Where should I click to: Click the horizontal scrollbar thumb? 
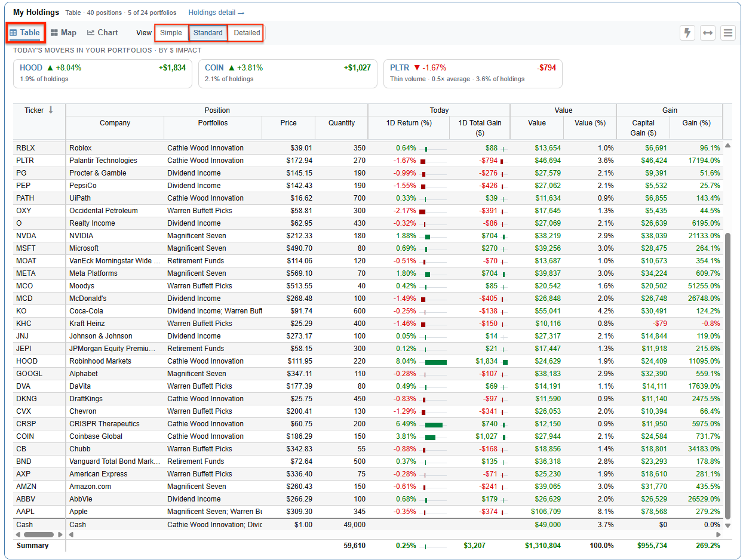39,535
